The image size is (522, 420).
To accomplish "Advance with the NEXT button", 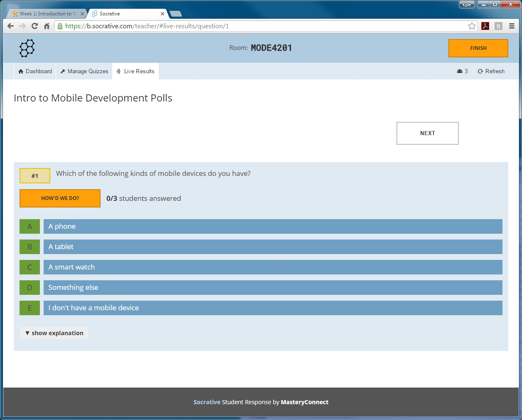I will tap(428, 133).
